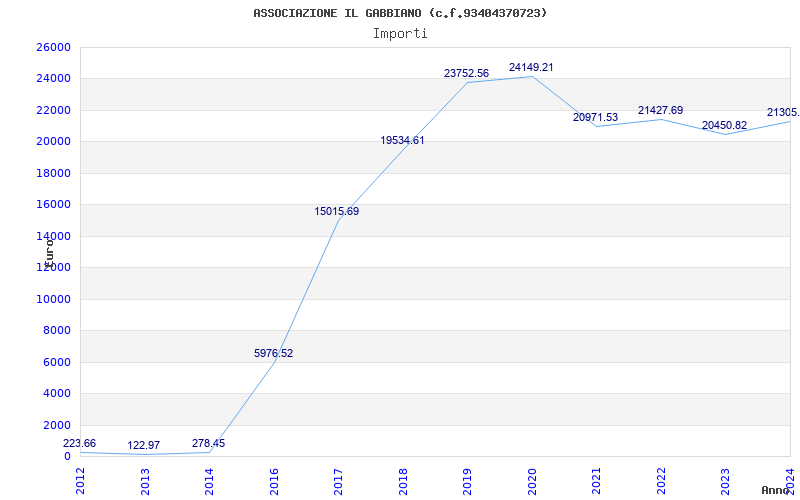Click the Importi subtitle
The width and height of the screenshot is (800, 500).
tap(400, 34)
